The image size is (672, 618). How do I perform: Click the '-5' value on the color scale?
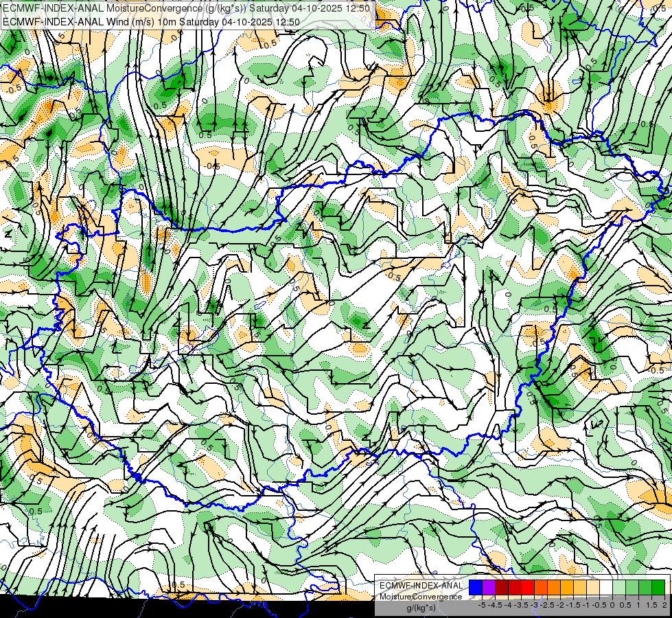(482, 605)
